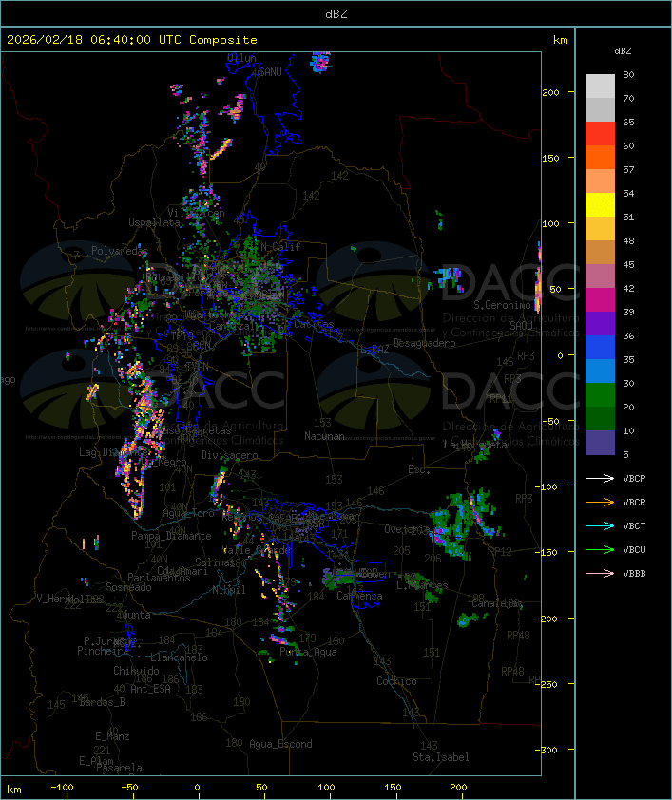The width and height of the screenshot is (672, 800).
Task: Select the bright green 20-30 dBZ swatch
Action: coord(600,395)
